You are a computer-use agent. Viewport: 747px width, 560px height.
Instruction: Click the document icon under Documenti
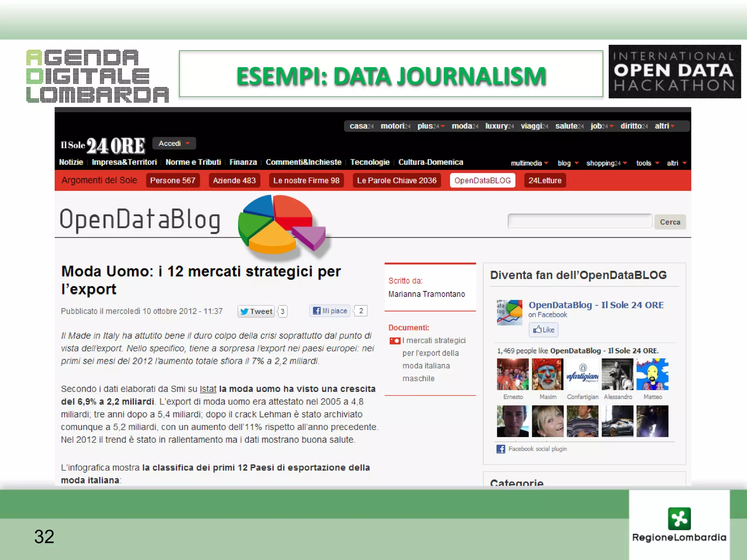point(395,341)
